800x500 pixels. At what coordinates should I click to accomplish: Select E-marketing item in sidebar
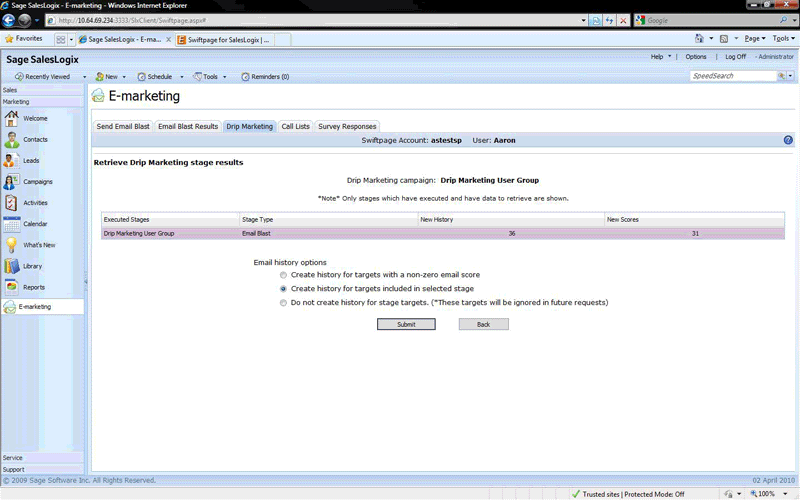[x=42, y=307]
